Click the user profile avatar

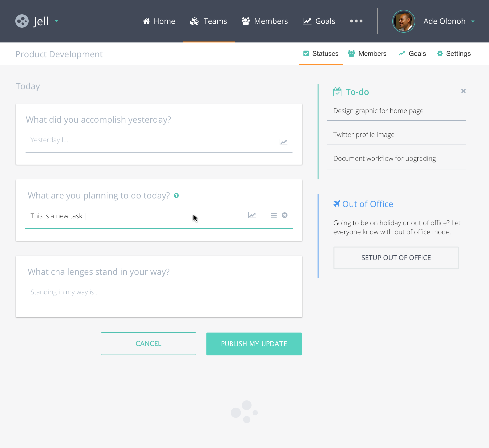pyautogui.click(x=403, y=21)
